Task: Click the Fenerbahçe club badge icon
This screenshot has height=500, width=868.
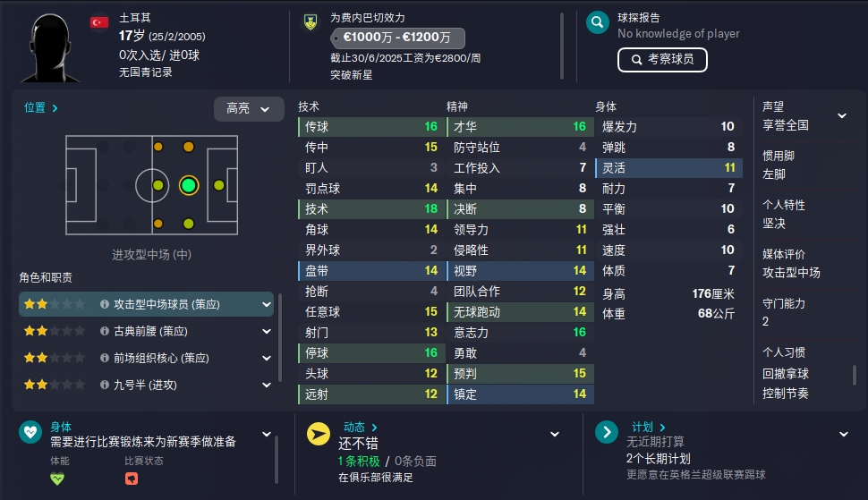Action: [x=311, y=22]
